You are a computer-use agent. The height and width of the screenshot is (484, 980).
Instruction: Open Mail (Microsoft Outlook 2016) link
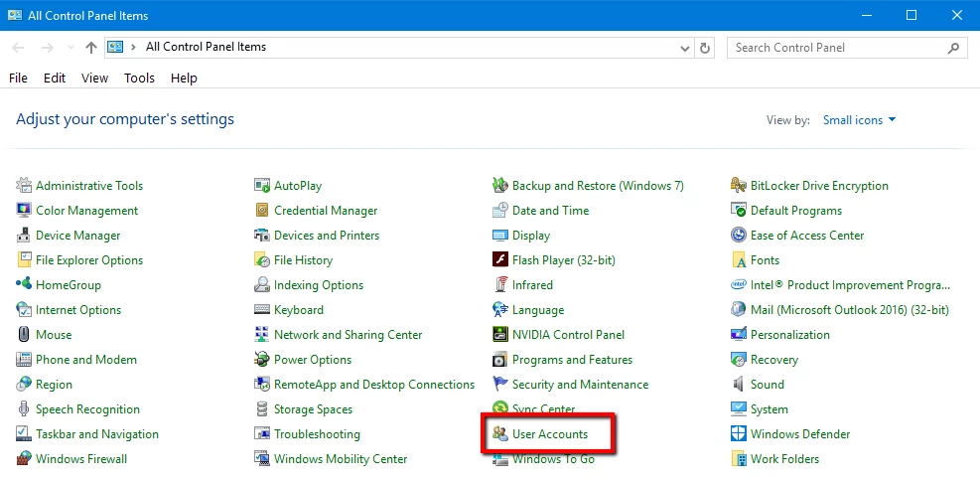point(850,309)
